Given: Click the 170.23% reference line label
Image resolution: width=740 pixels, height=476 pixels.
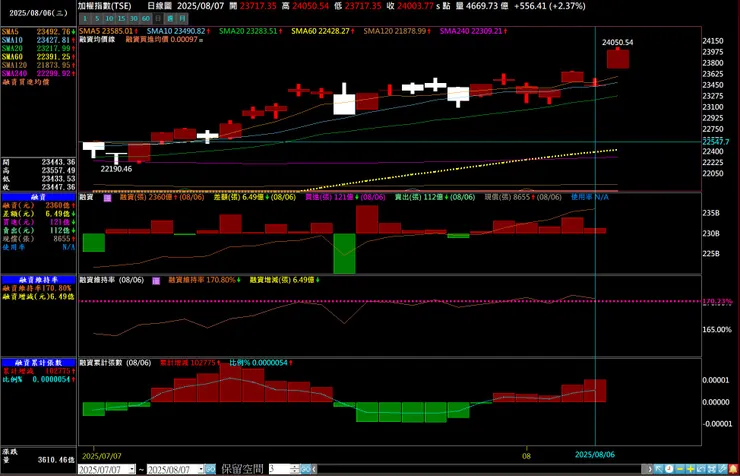Looking at the screenshot, I should click(717, 301).
